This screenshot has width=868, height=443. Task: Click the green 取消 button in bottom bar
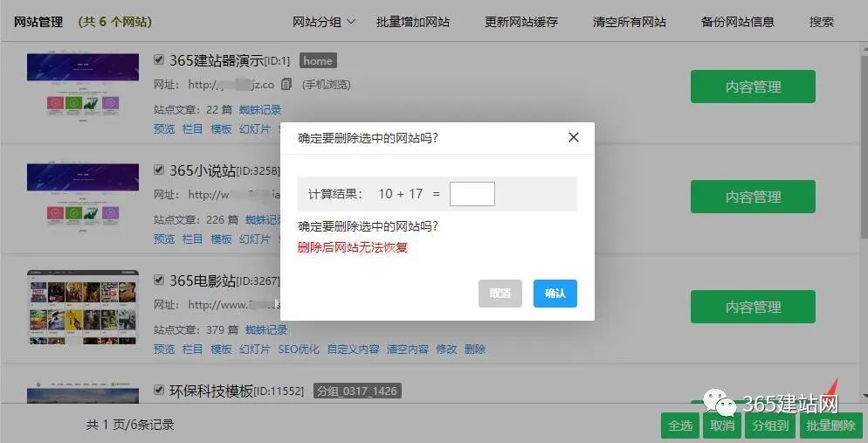(722, 426)
